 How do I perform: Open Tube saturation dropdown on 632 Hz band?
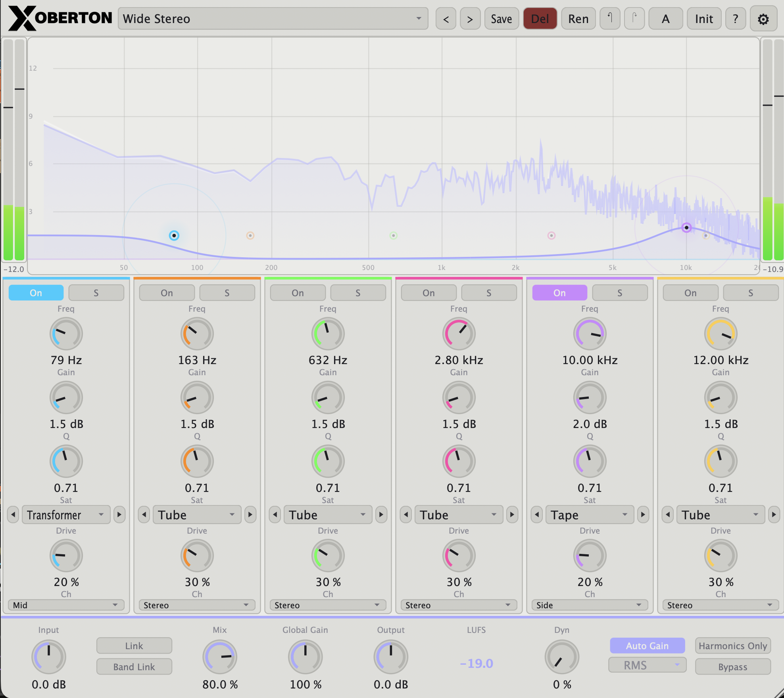coord(328,515)
